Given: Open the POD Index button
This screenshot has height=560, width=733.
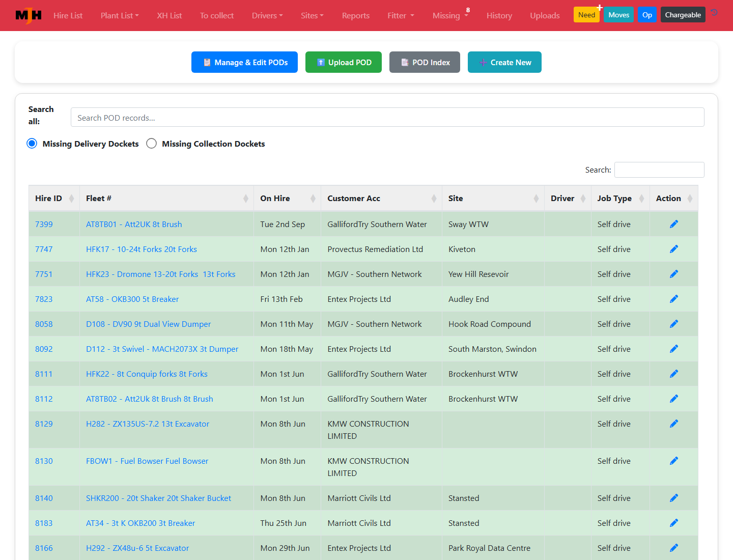Looking at the screenshot, I should 425,62.
